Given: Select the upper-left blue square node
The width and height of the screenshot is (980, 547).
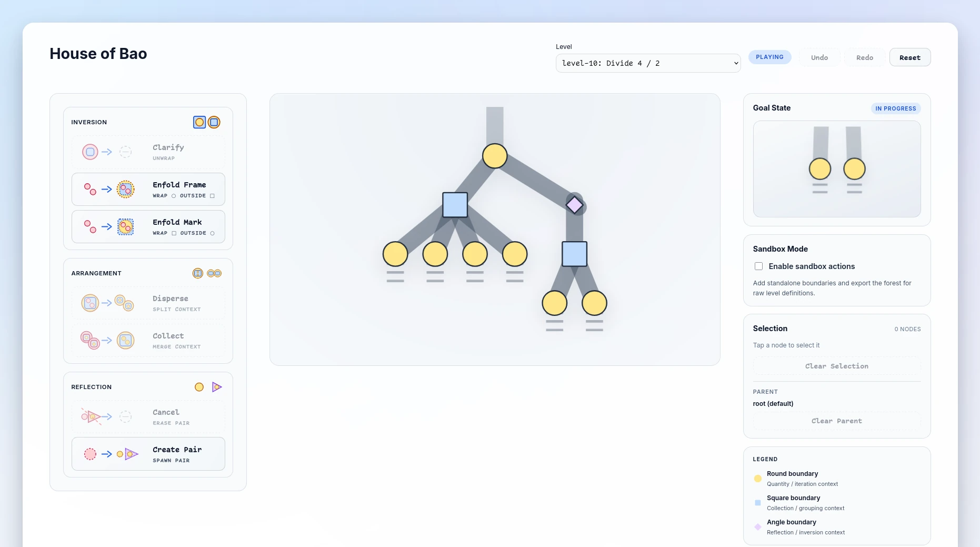Looking at the screenshot, I should point(455,205).
